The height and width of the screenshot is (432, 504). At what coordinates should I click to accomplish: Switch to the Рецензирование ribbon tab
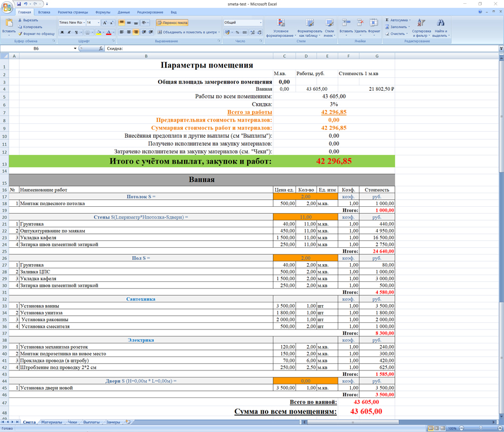coord(150,12)
